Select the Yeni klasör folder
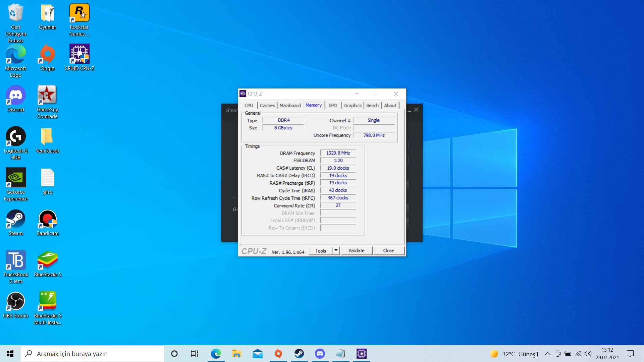The image size is (644, 362). (x=47, y=140)
